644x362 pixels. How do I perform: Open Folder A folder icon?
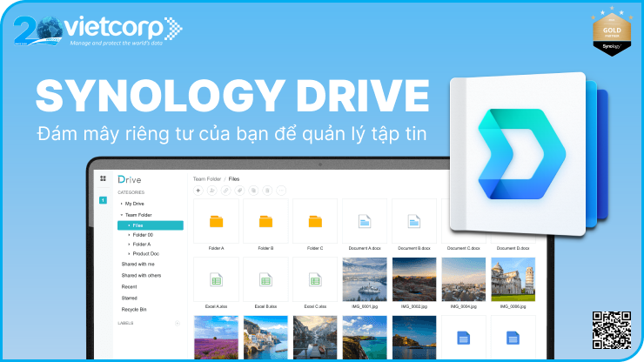pyautogui.click(x=216, y=222)
